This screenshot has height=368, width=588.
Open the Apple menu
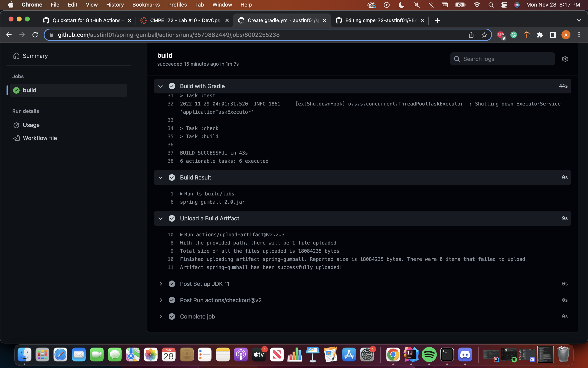coord(11,5)
